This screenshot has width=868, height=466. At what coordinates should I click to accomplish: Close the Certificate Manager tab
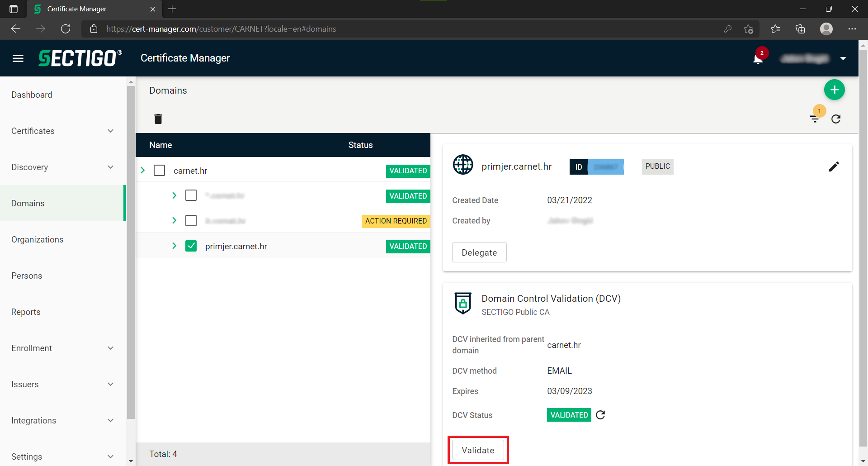(153, 9)
